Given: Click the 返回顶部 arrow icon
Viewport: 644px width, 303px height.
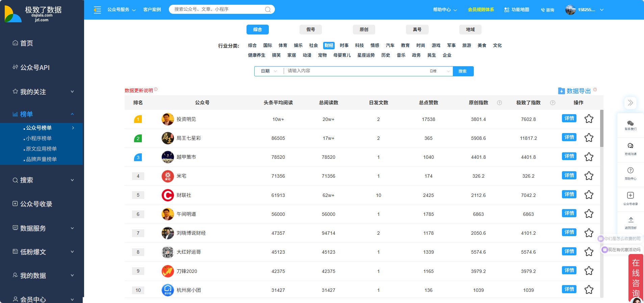Looking at the screenshot, I should (x=630, y=220).
